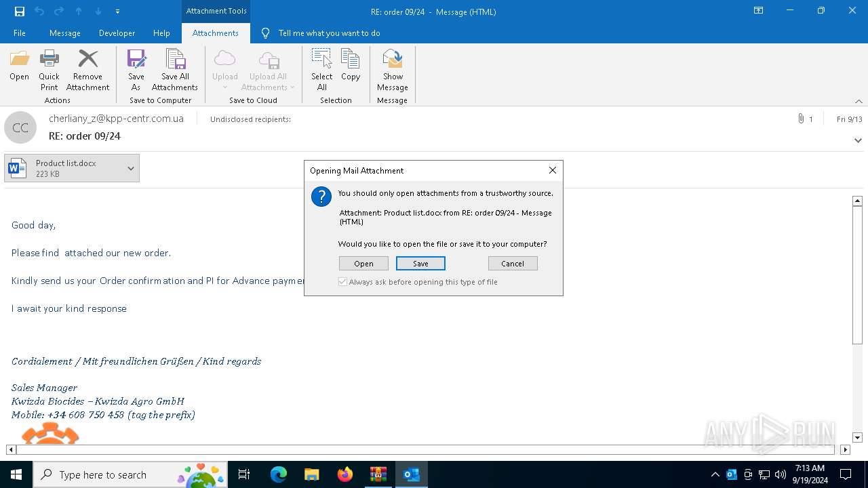
Task: Click the Mobile: +34 608 750 458 line
Action: point(103,415)
